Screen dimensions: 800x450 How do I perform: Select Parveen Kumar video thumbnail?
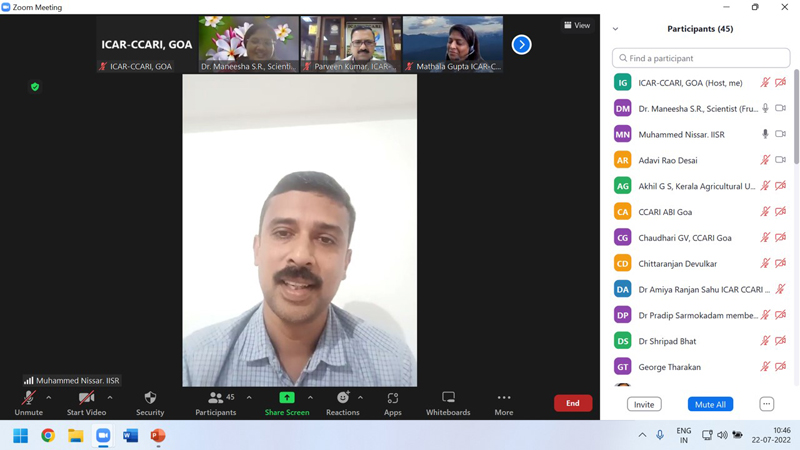point(351,44)
